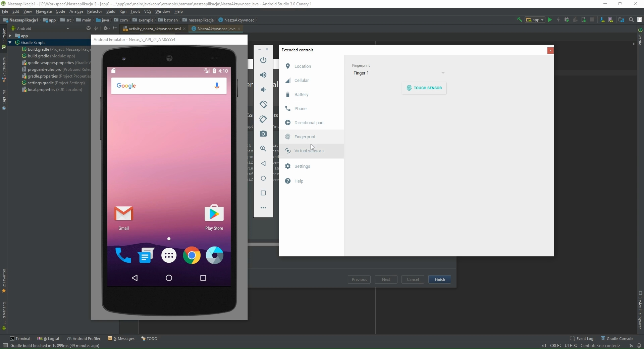Image resolution: width=644 pixels, height=349 pixels.
Task: Rotate emulator left using rotate icon
Action: click(x=263, y=104)
